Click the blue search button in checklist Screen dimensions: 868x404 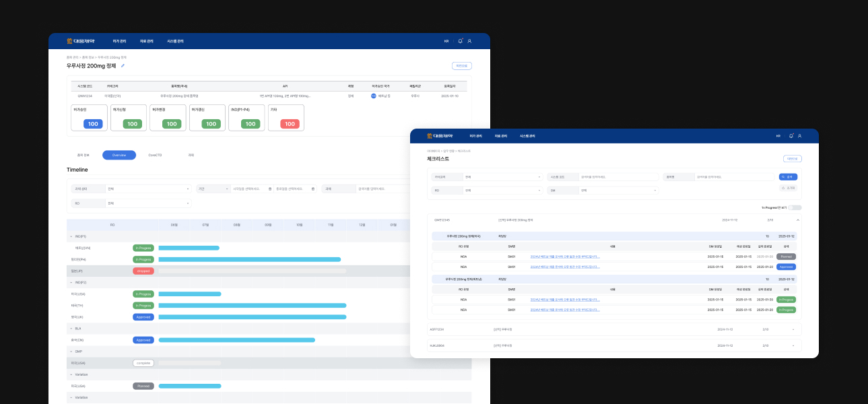coord(788,176)
